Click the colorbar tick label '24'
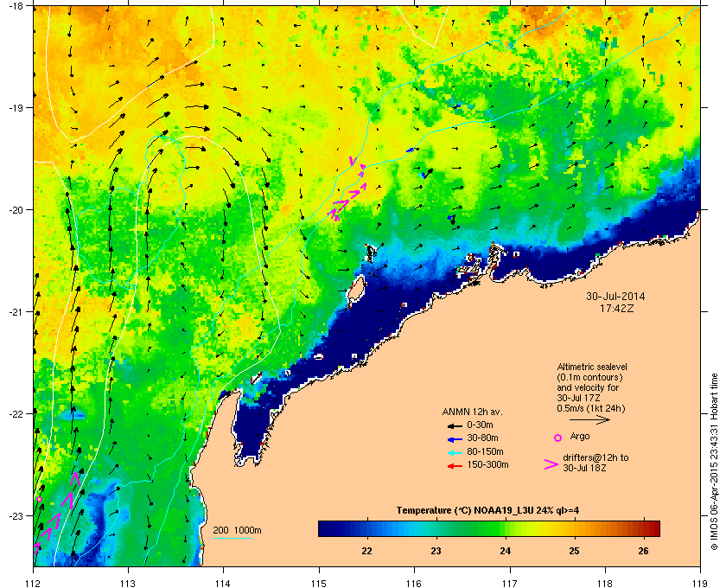The width and height of the screenshot is (726, 588). click(505, 551)
